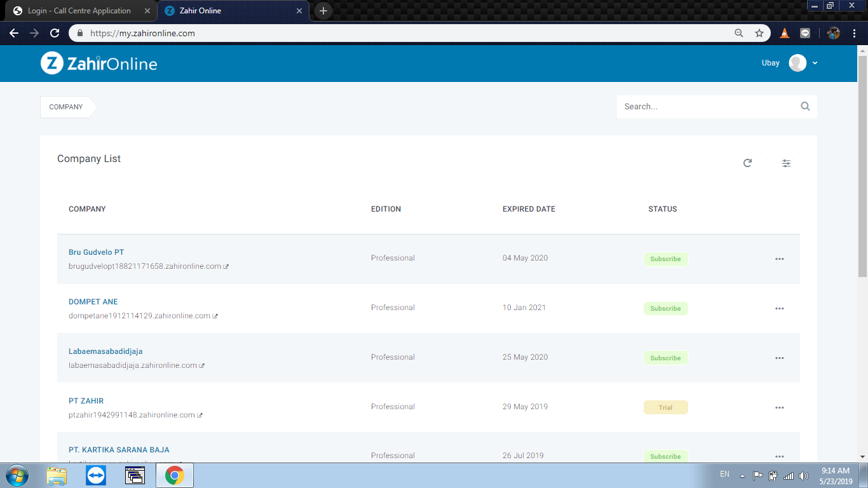This screenshot has height=488, width=868.
Task: Click the Subscribe badge for Labaemasabadidjaja
Action: 665,358
